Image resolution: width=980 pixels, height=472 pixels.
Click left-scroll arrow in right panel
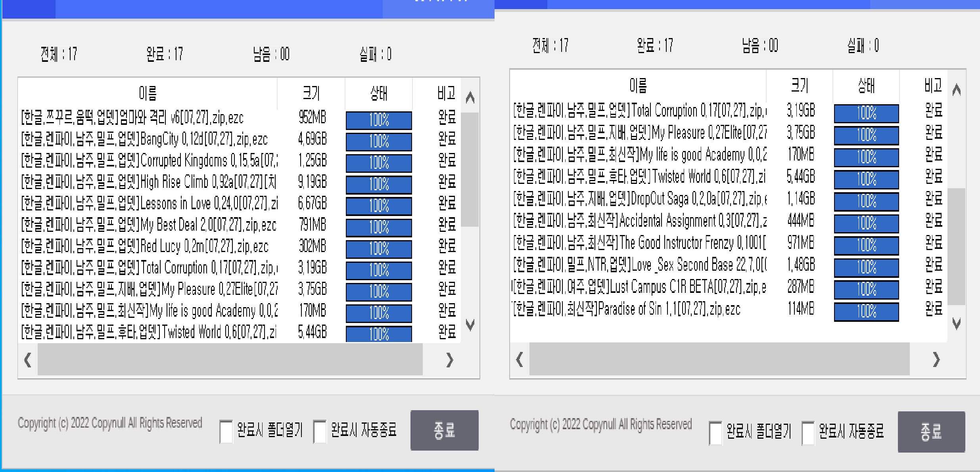[x=520, y=359]
